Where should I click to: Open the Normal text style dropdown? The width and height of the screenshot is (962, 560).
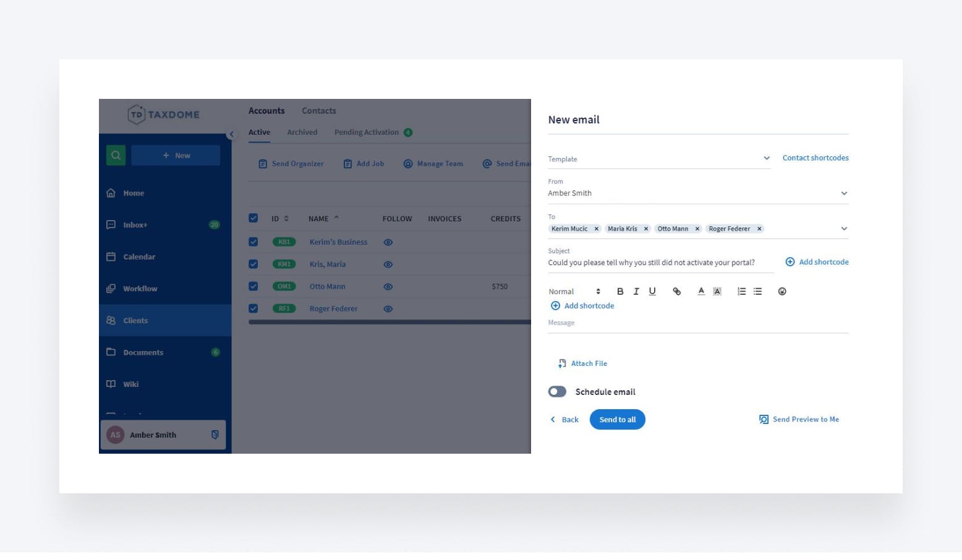[574, 292]
